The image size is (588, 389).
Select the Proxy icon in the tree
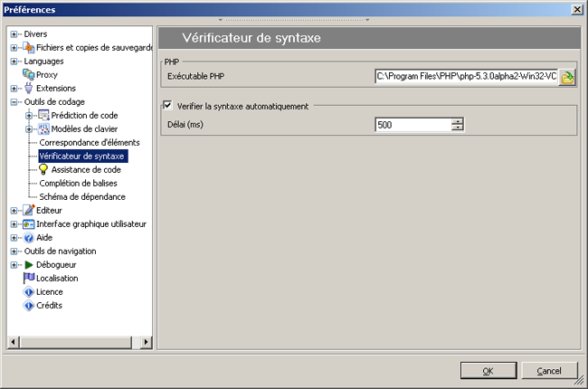pos(28,74)
